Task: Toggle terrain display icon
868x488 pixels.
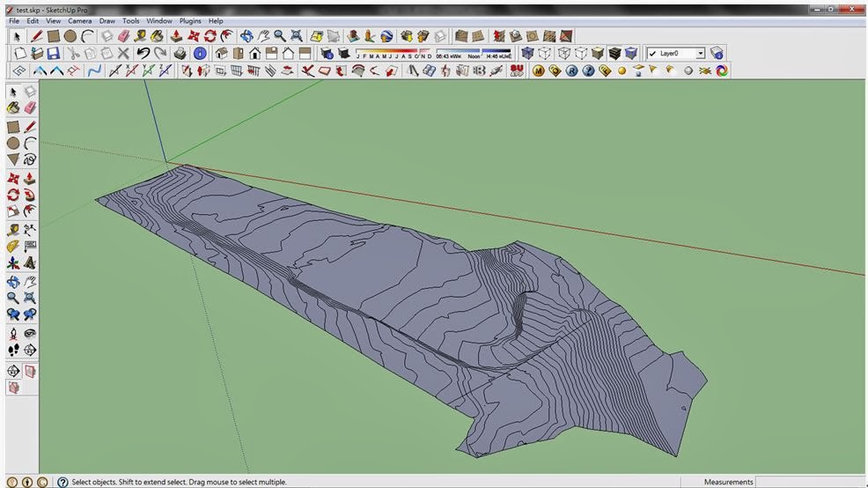Action: (334, 36)
